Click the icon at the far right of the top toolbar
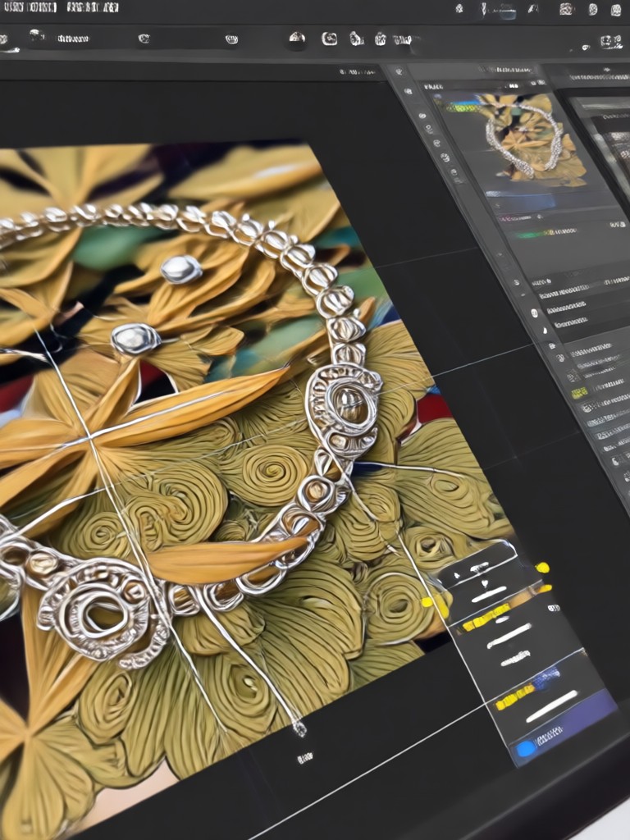This screenshot has width=630, height=840. click(x=611, y=41)
